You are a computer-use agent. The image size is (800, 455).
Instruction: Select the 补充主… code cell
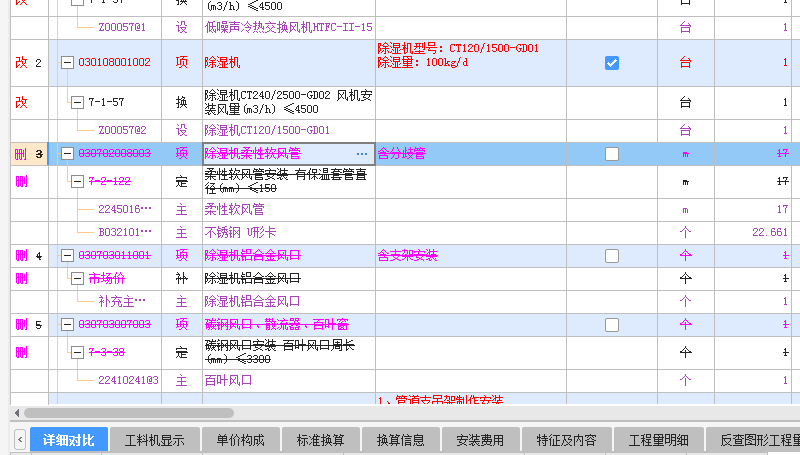(105, 301)
